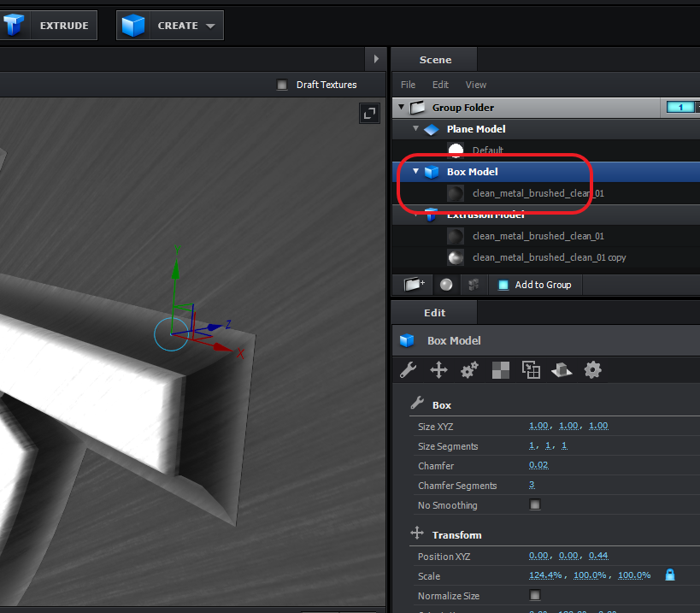The height and width of the screenshot is (613, 700).
Task: Open the checkerboard texture properties tab
Action: tap(501, 370)
